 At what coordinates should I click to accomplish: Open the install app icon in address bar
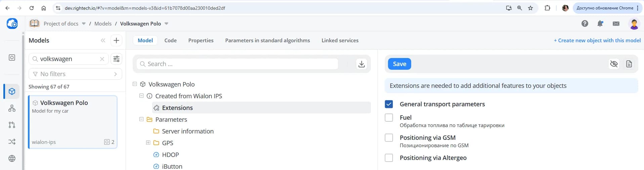tap(509, 8)
